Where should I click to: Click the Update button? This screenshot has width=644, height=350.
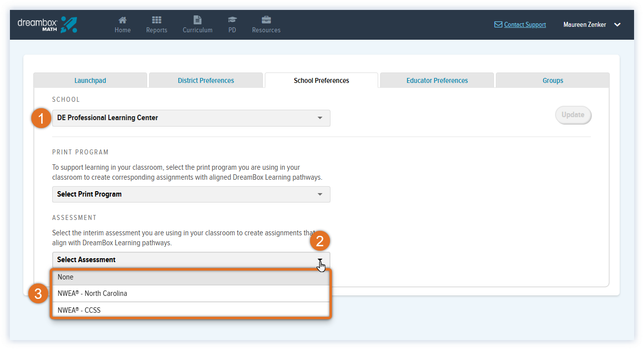[573, 115]
